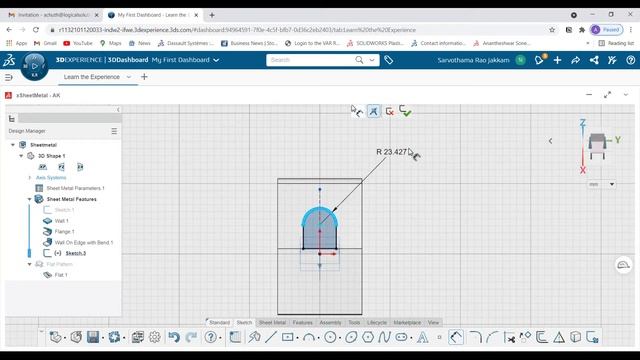This screenshot has width=640, height=360.
Task: Switch to the Standard tab
Action: [x=219, y=322]
